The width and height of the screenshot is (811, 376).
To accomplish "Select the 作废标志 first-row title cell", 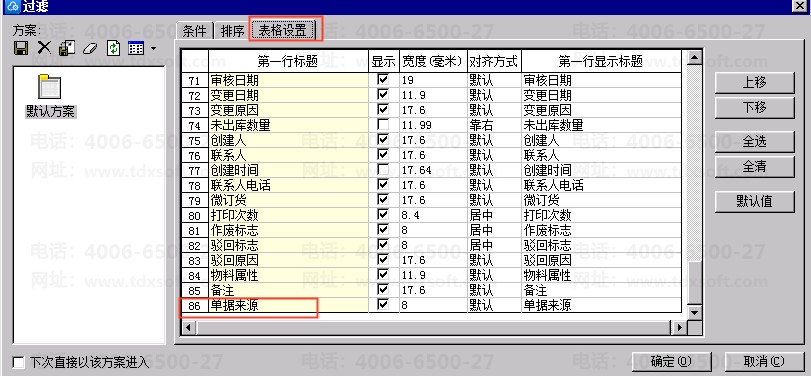I will click(289, 230).
